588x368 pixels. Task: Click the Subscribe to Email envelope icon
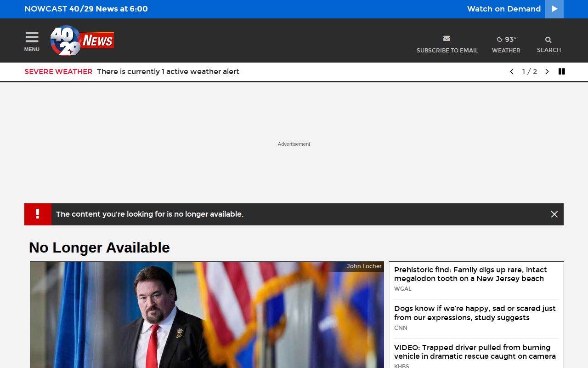[447, 39]
